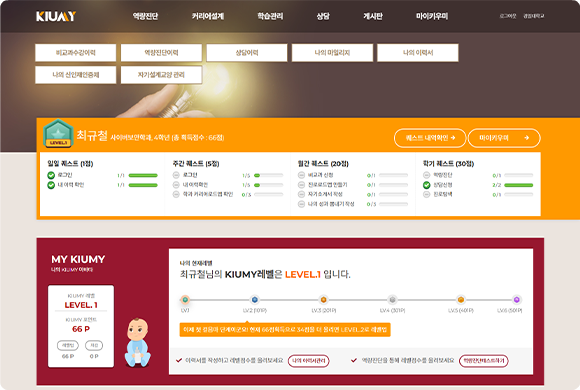
Task: Open the 역량진단이력 submenu button
Action: (x=161, y=53)
